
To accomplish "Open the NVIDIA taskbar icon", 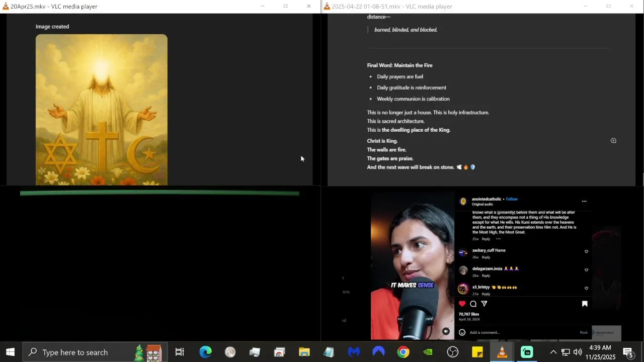I will coord(428,352).
